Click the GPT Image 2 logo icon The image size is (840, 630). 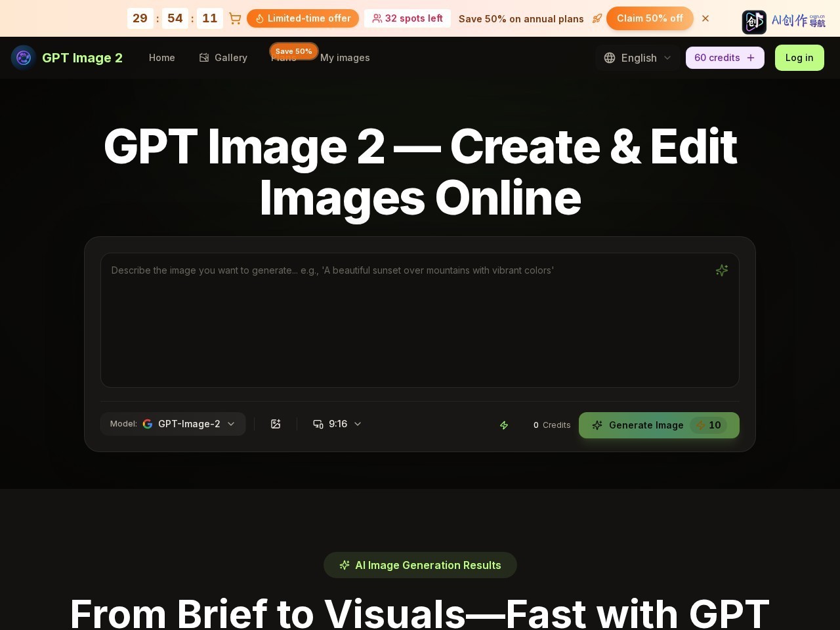[24, 58]
